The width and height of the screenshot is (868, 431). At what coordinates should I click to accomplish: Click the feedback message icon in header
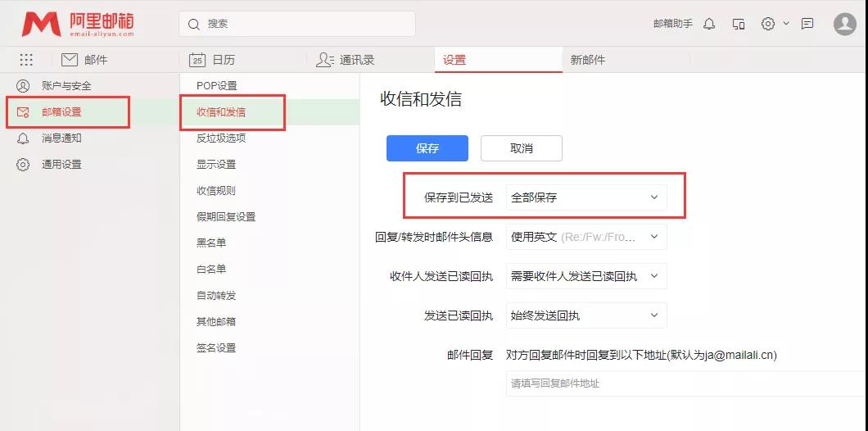807,24
